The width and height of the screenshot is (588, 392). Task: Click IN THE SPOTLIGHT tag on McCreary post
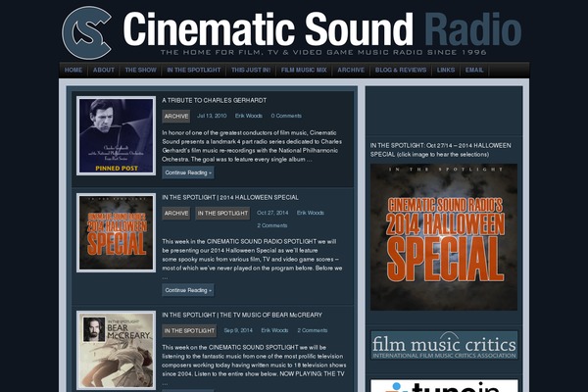(x=189, y=331)
